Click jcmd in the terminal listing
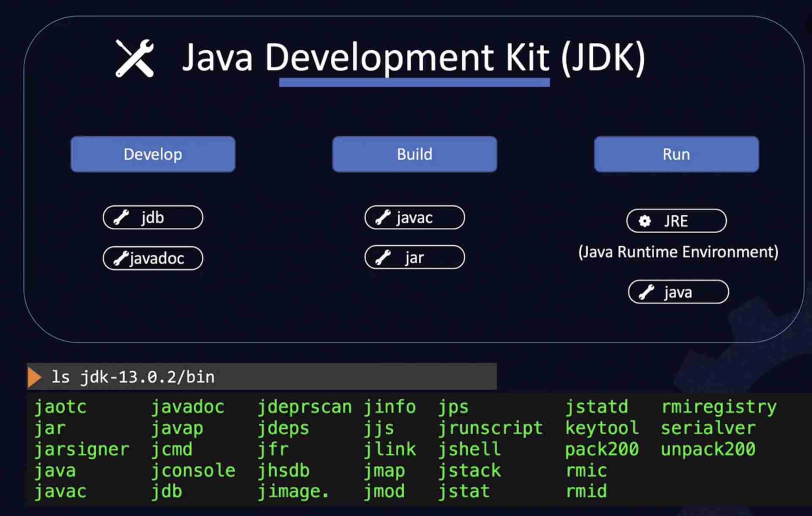 click(x=172, y=449)
